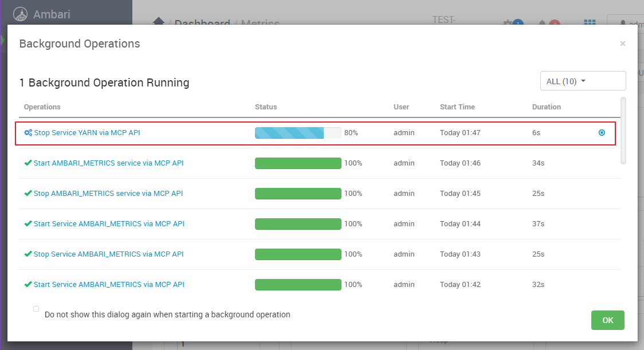The image size is (644, 350).
Task: Open Start Service AMBARI_METRICS operation from 01:44
Action: coord(109,224)
